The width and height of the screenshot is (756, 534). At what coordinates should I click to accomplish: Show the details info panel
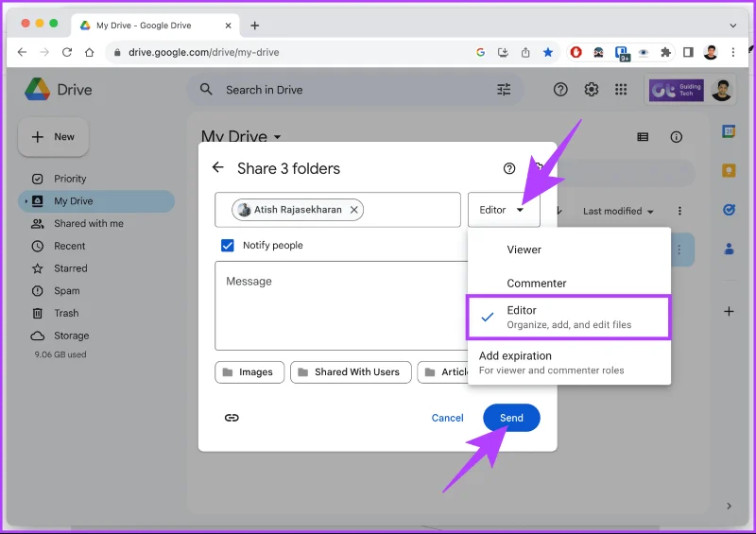[x=676, y=137]
